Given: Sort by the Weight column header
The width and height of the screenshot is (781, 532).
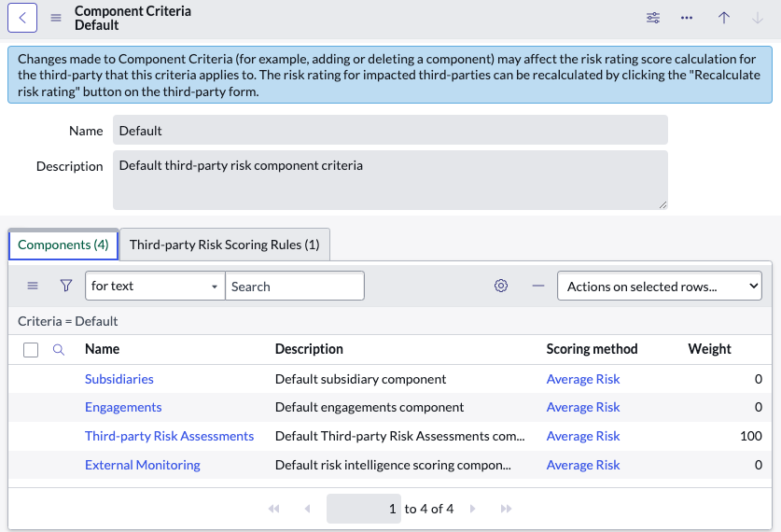Looking at the screenshot, I should (709, 349).
